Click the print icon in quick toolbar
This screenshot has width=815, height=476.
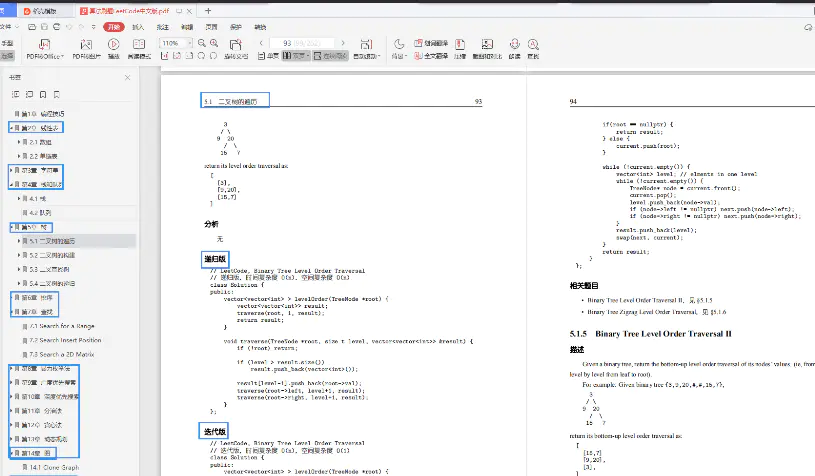56,27
